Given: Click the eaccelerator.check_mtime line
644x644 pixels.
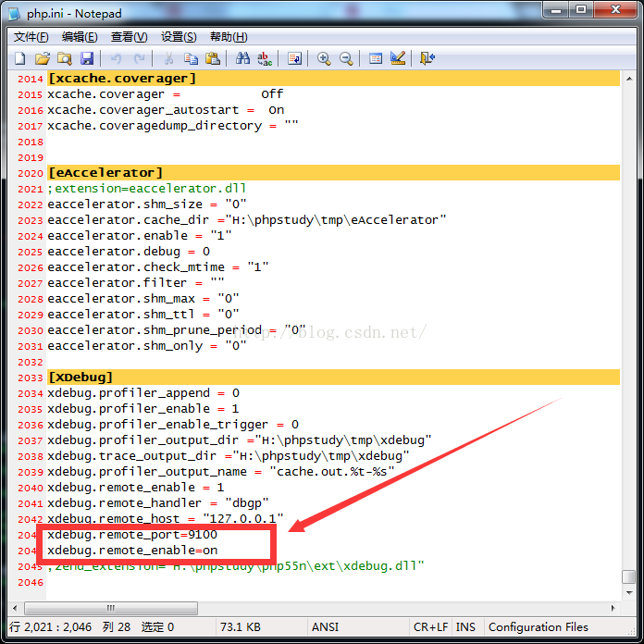Looking at the screenshot, I should coord(158,267).
